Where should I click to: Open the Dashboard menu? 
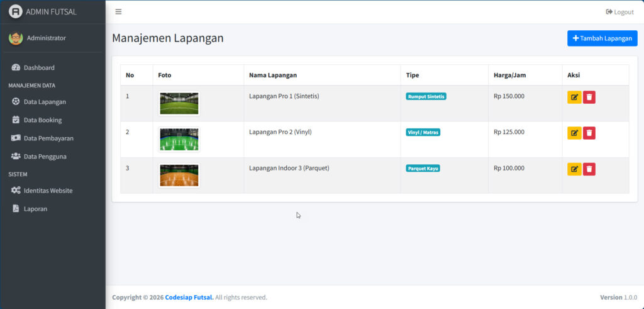[39, 67]
